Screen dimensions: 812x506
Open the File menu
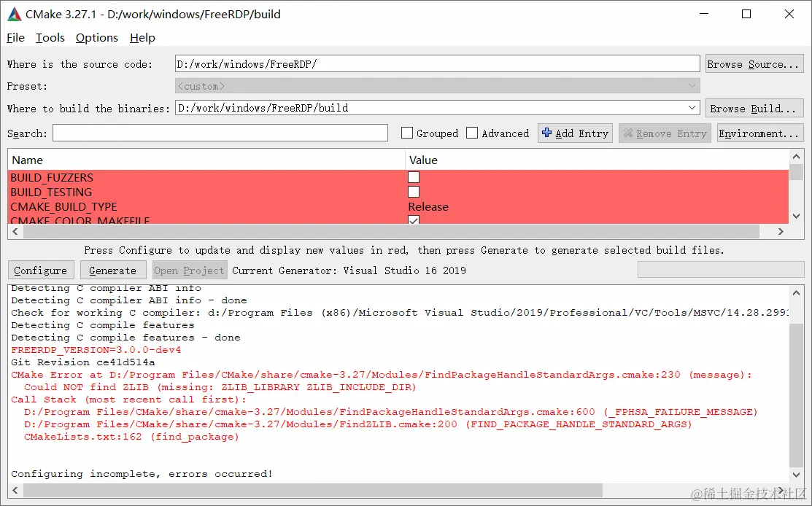click(14, 38)
